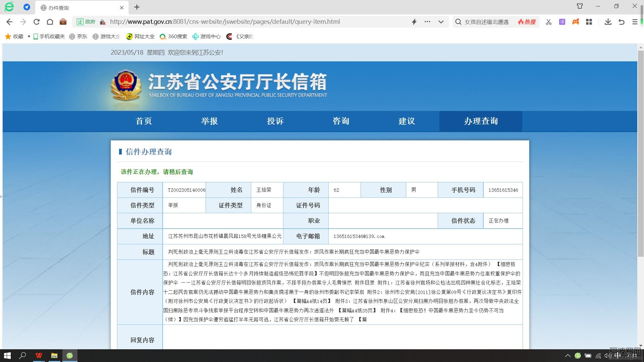Open the scissors screenshot tool

click(549, 22)
